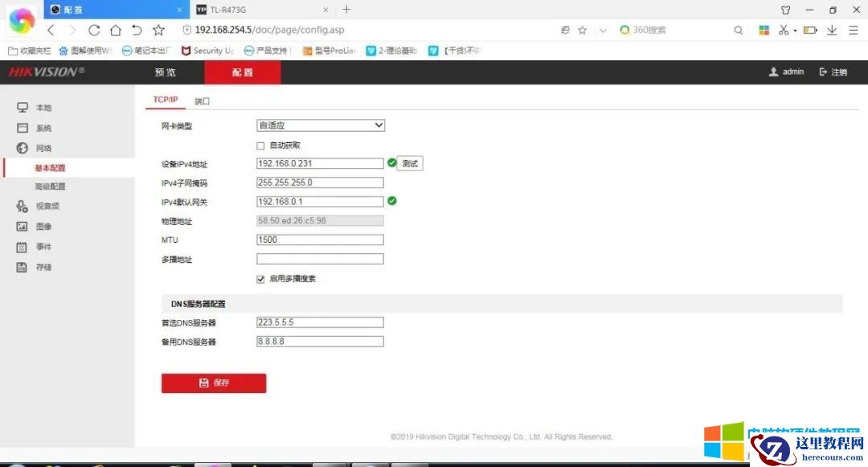Open the 图像 (Image) configuration panel
The height and width of the screenshot is (467, 868).
coord(44,226)
